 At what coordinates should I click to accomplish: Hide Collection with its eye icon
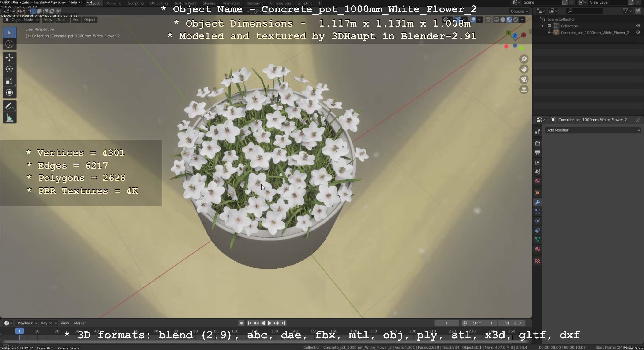[638, 26]
